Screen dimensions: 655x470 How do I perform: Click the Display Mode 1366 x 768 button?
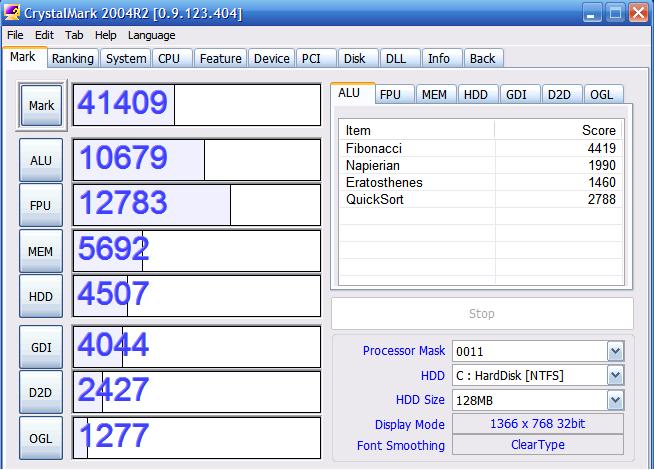pyautogui.click(x=538, y=424)
